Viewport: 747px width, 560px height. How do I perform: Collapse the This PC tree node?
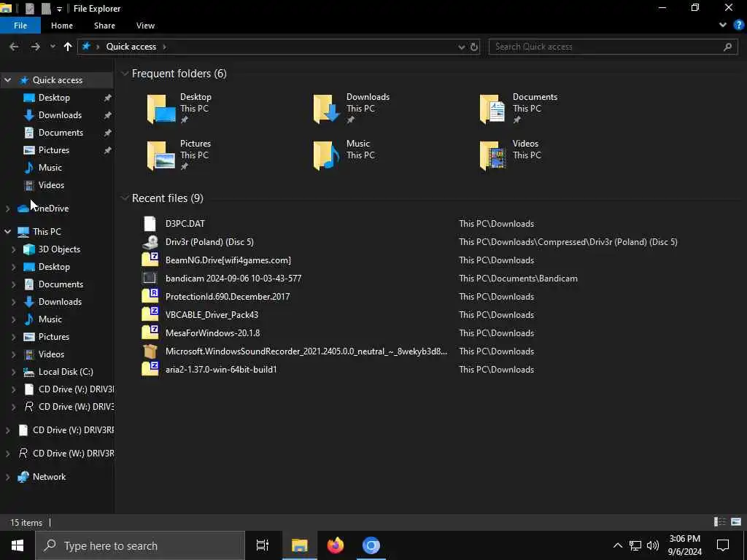(x=7, y=231)
